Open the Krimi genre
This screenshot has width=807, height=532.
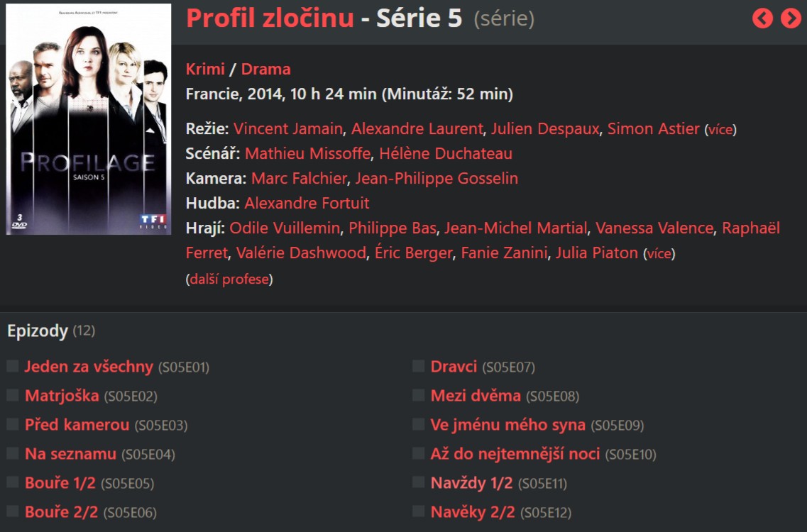pos(205,69)
